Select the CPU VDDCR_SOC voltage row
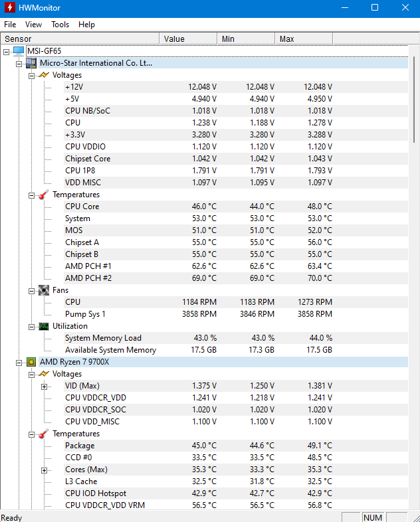The width and height of the screenshot is (420, 522). 204,410
